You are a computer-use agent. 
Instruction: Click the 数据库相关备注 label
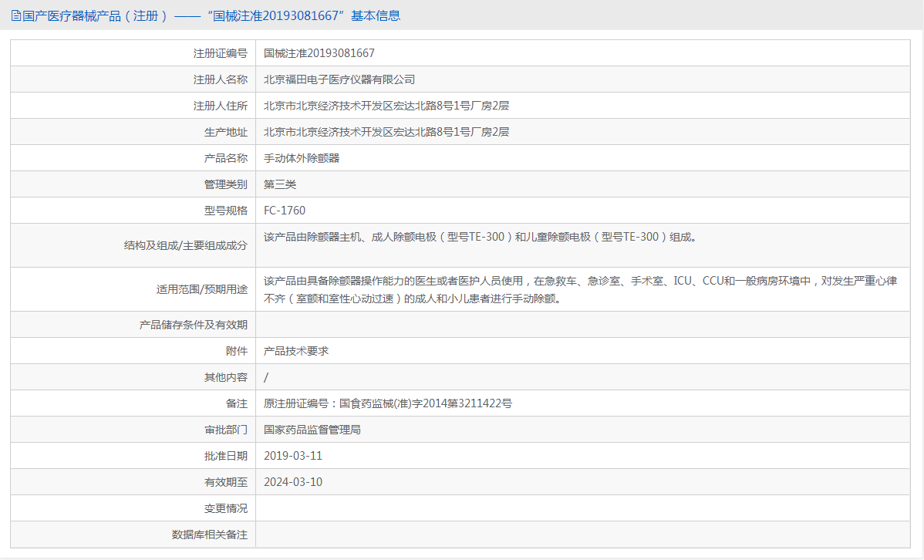tap(210, 535)
